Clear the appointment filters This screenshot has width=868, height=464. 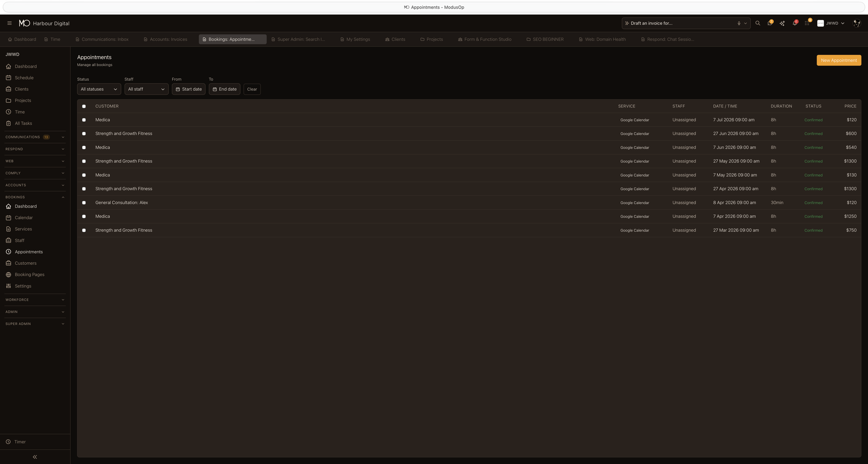click(252, 89)
